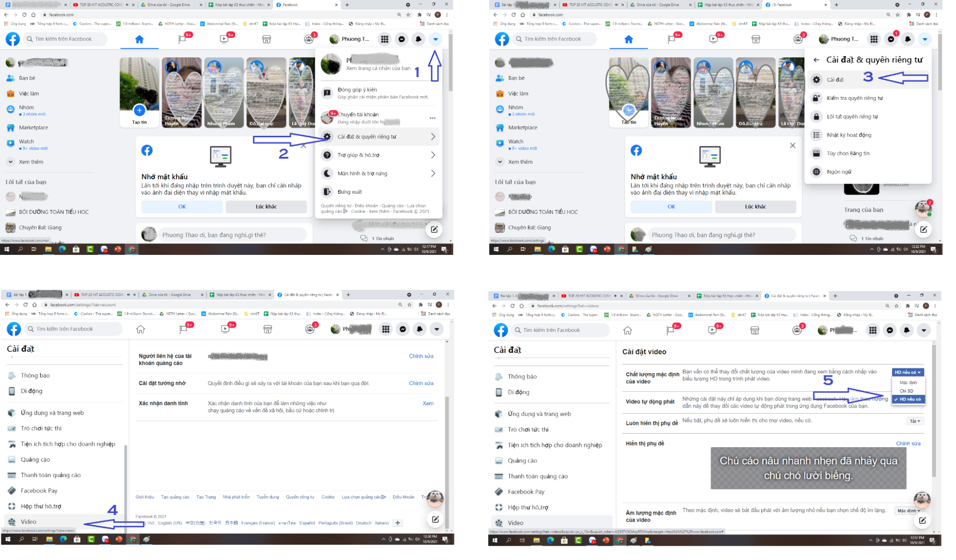Click the 'Cài đặt' gear item in the privacy submenu
This screenshot has width=956, height=560.
coord(868,80)
